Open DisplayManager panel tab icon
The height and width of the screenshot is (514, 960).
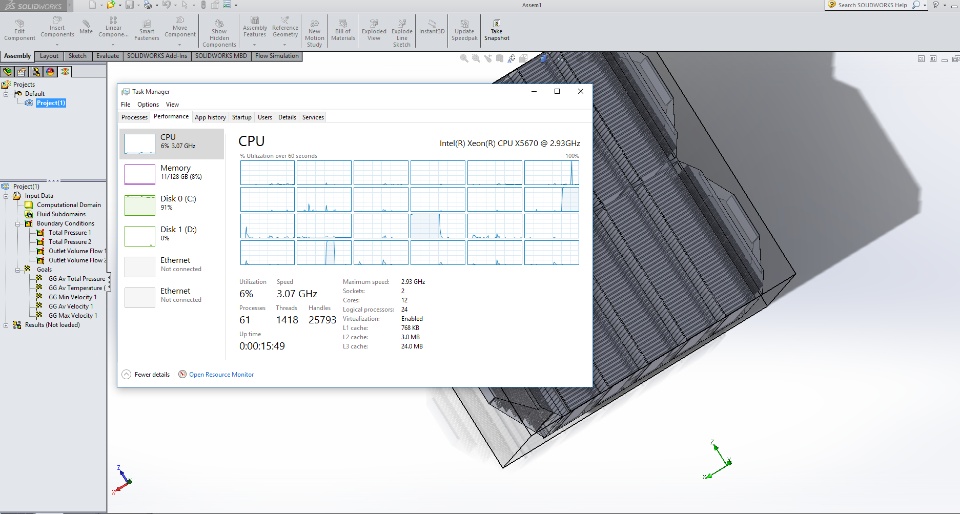50,72
